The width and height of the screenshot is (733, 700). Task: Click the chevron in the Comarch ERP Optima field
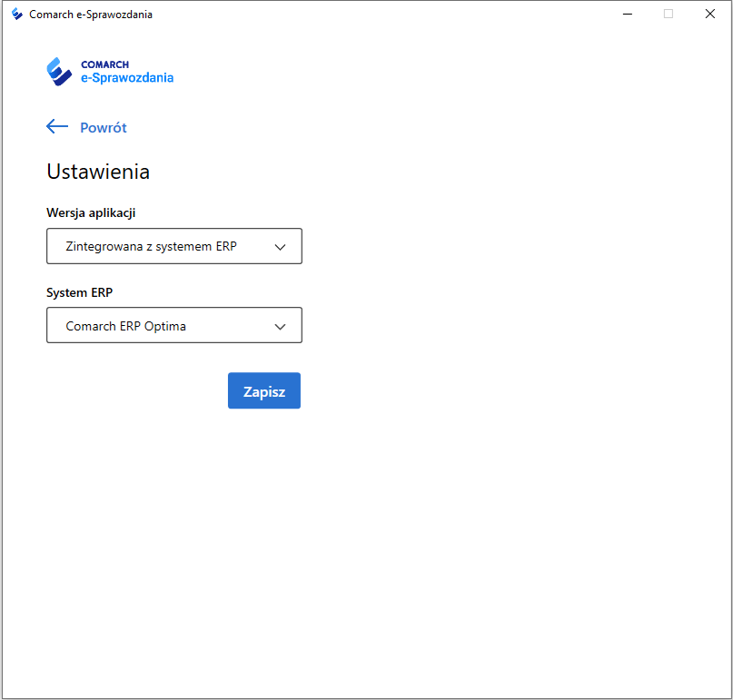pyautogui.click(x=280, y=326)
